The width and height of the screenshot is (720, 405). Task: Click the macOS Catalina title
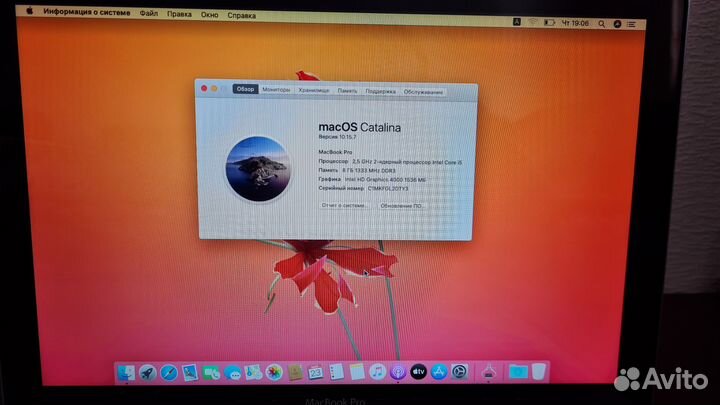point(359,127)
